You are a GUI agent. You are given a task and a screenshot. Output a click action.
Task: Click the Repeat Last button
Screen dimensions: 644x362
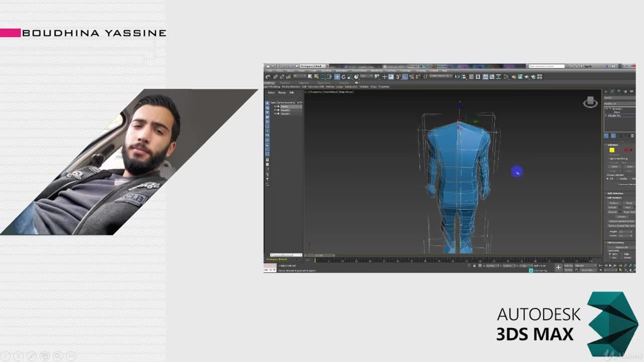[x=621, y=247]
